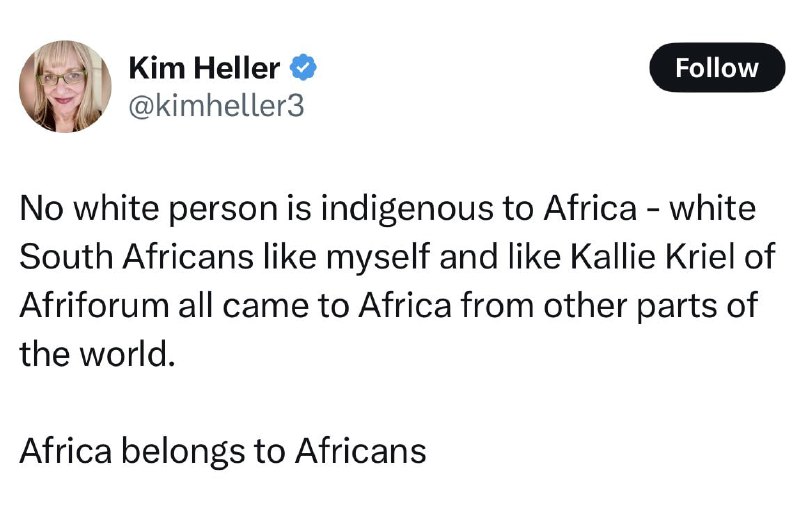Open Kim Heller's profile picture

tap(65, 86)
